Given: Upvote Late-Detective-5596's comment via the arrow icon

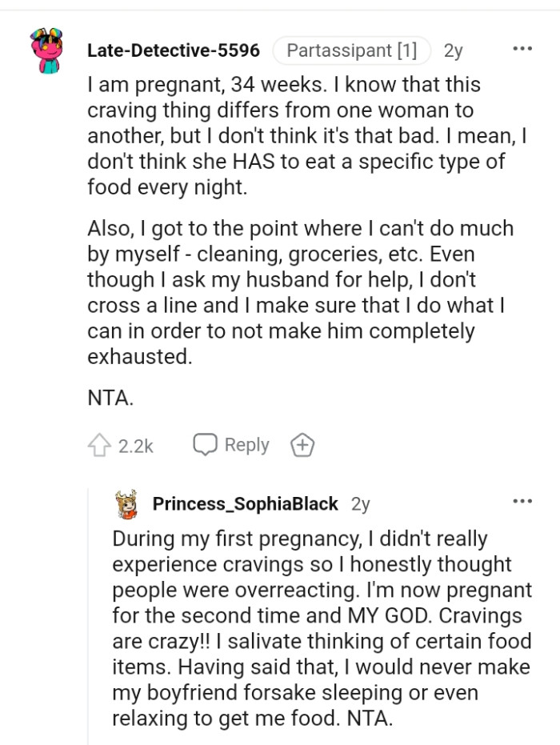Looking at the screenshot, I should (100, 444).
